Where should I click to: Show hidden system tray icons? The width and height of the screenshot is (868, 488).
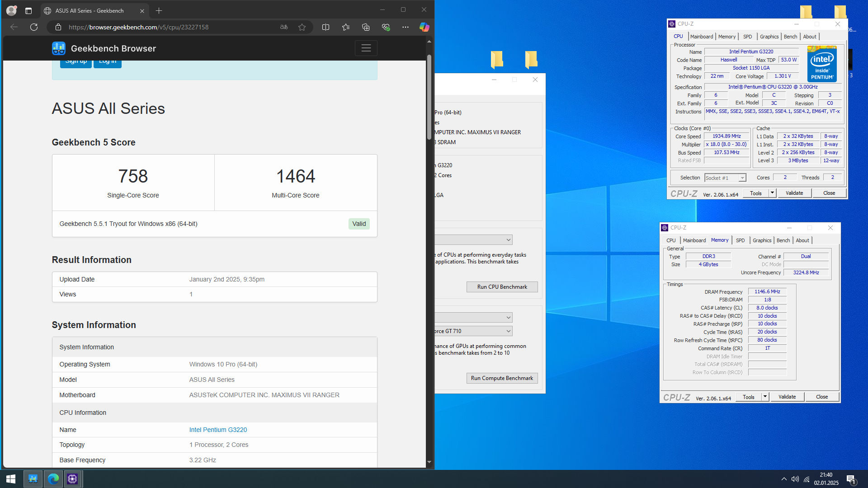(784, 479)
